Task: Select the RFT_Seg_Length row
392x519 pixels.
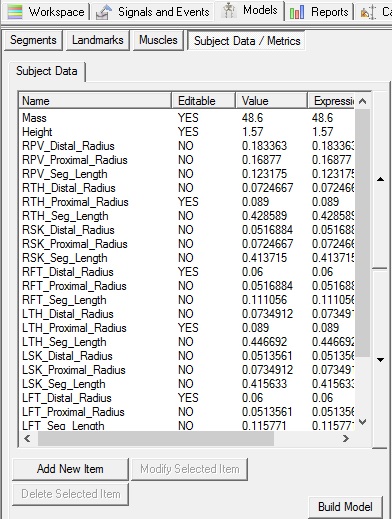Action: tap(187, 300)
